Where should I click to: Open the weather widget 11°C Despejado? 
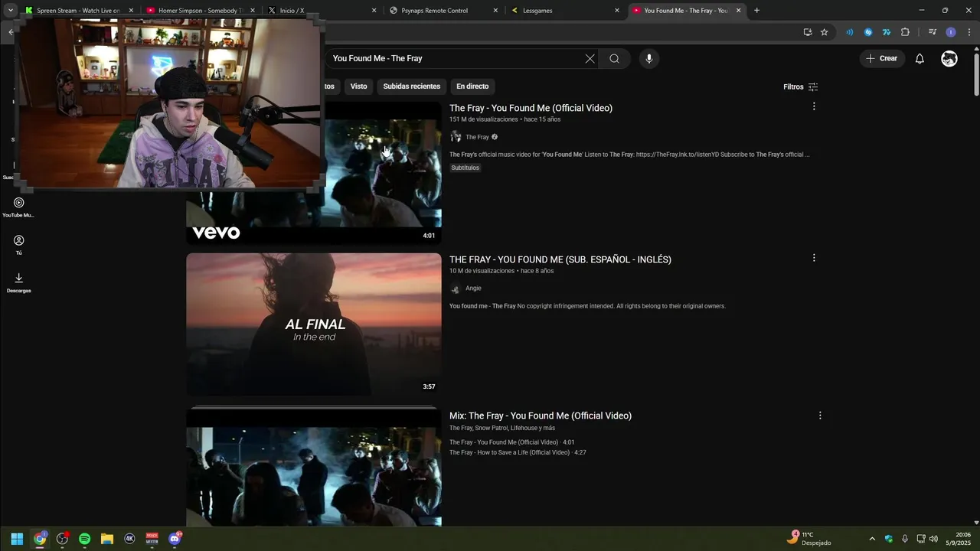[x=810, y=539]
